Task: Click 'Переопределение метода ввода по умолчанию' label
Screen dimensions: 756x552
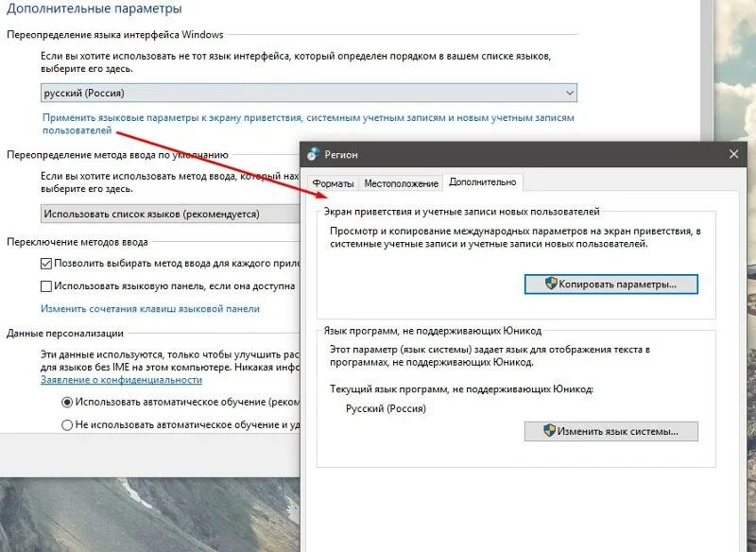Action: point(117,155)
